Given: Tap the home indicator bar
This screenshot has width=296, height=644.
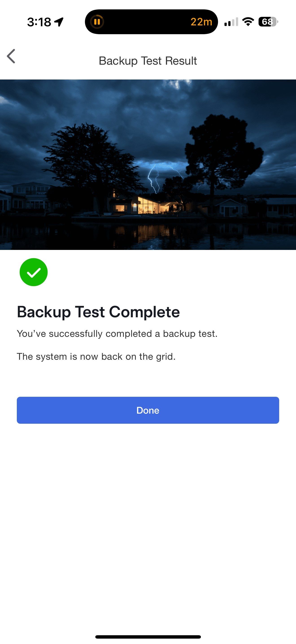Looking at the screenshot, I should (148, 637).
